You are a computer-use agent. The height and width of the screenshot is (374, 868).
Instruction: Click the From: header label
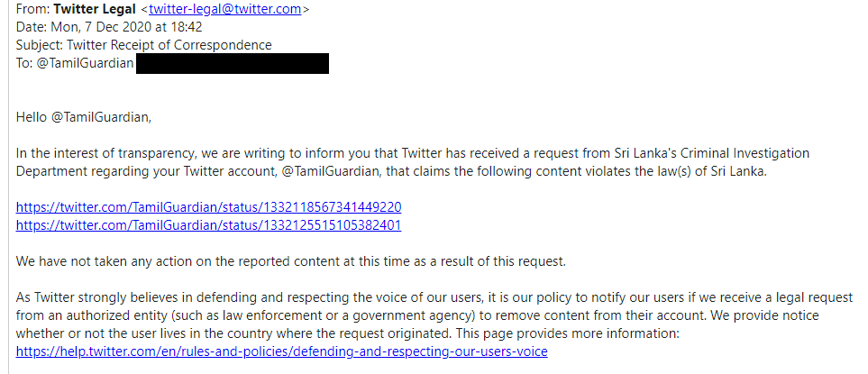33,9
